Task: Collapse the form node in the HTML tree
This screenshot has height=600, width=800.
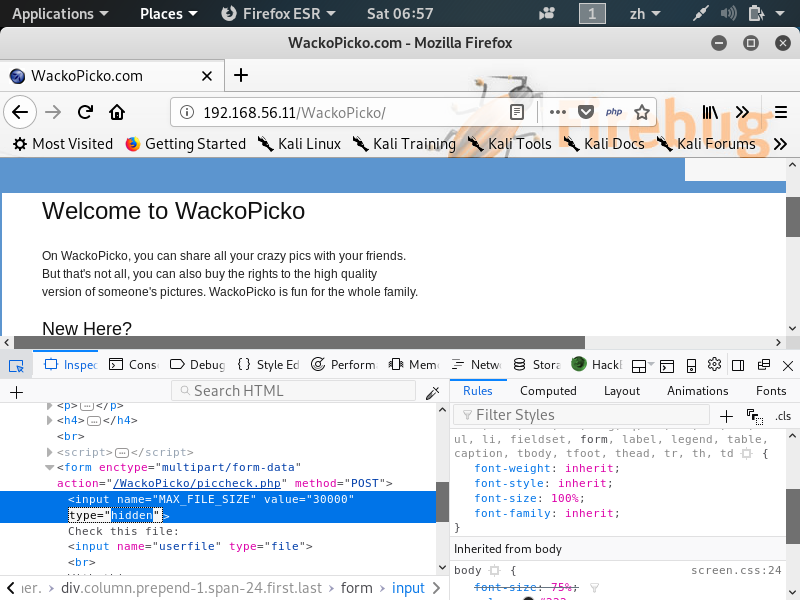Action: 49,467
